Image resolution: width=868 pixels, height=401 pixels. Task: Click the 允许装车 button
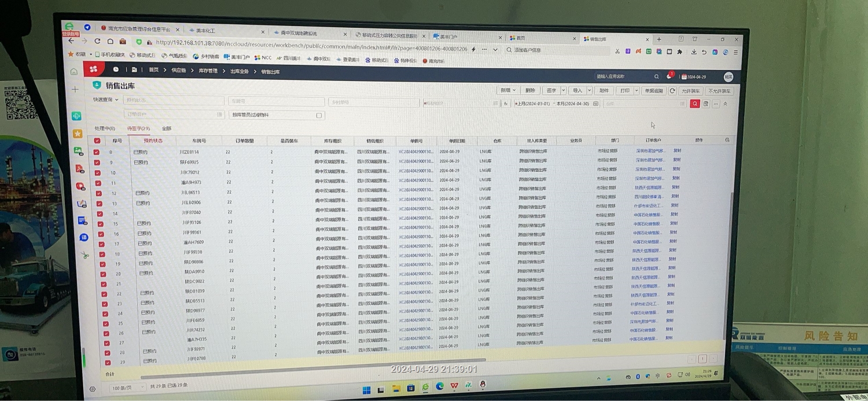point(690,91)
